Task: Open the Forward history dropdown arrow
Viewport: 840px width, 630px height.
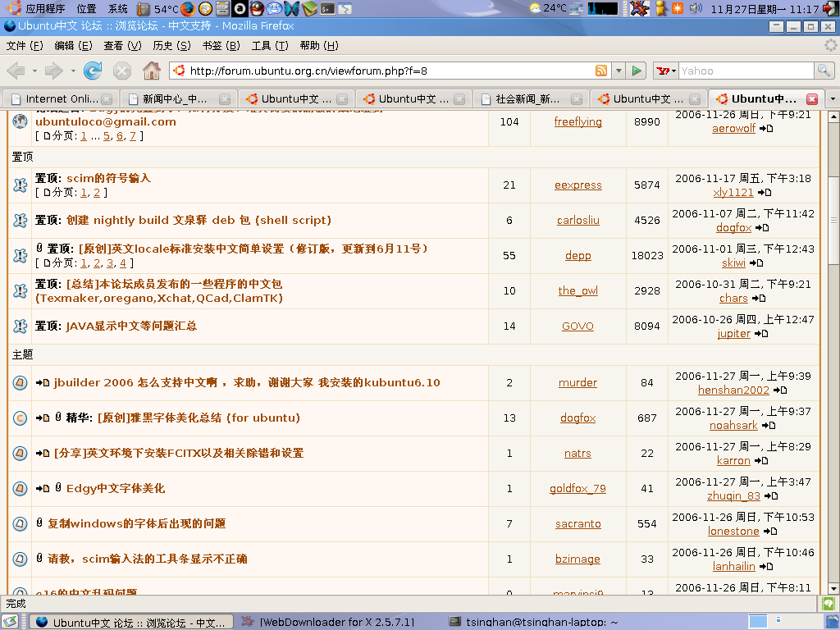Action: click(73, 71)
